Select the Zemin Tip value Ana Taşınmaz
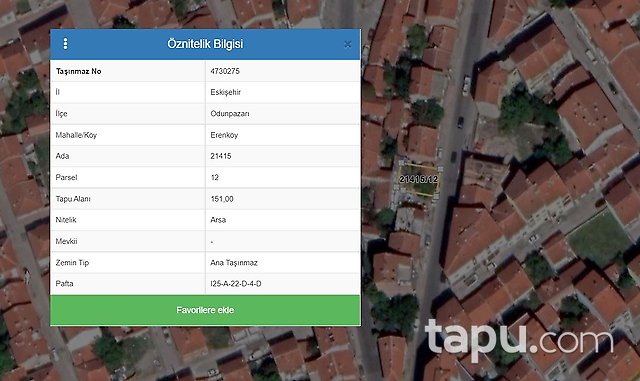Image resolution: width=640 pixels, height=381 pixels. click(x=234, y=263)
